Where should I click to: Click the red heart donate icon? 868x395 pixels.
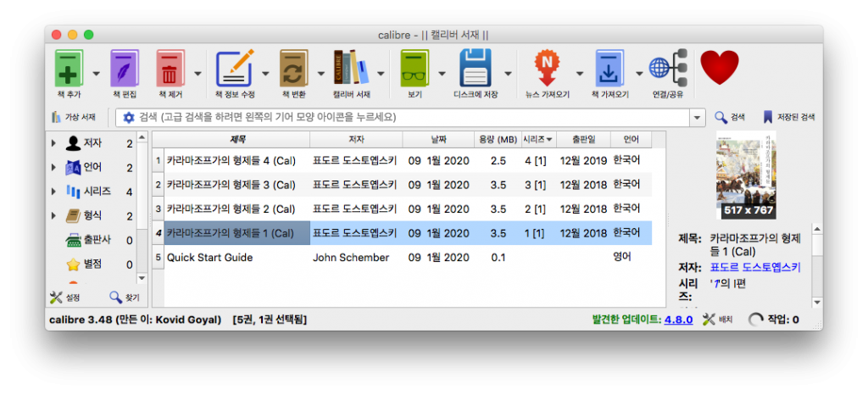(x=720, y=68)
